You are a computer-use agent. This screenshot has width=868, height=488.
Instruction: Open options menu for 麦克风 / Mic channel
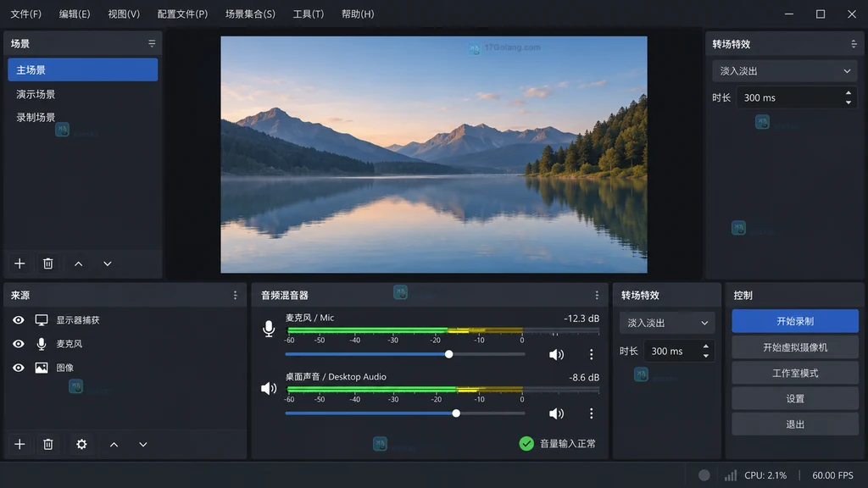click(x=591, y=354)
